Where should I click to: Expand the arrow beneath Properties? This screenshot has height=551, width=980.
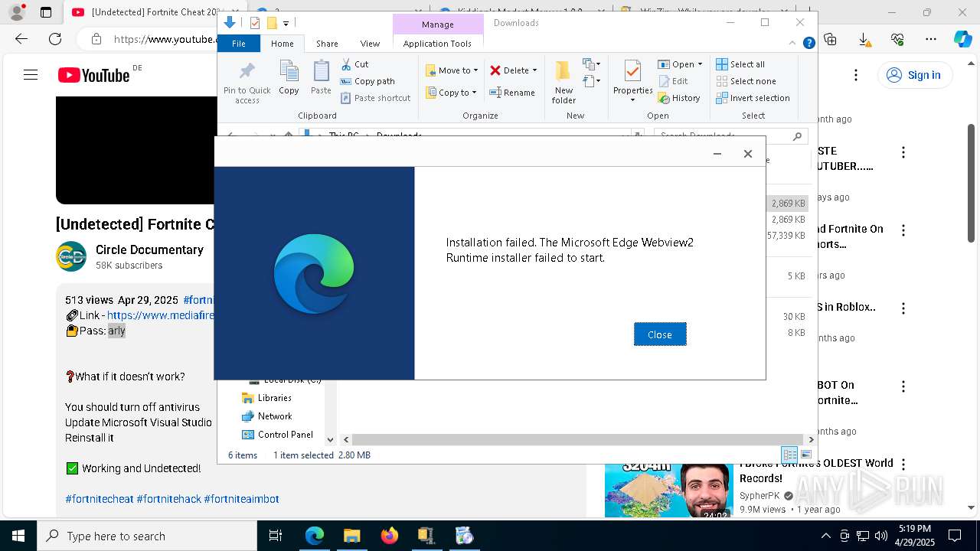click(632, 100)
